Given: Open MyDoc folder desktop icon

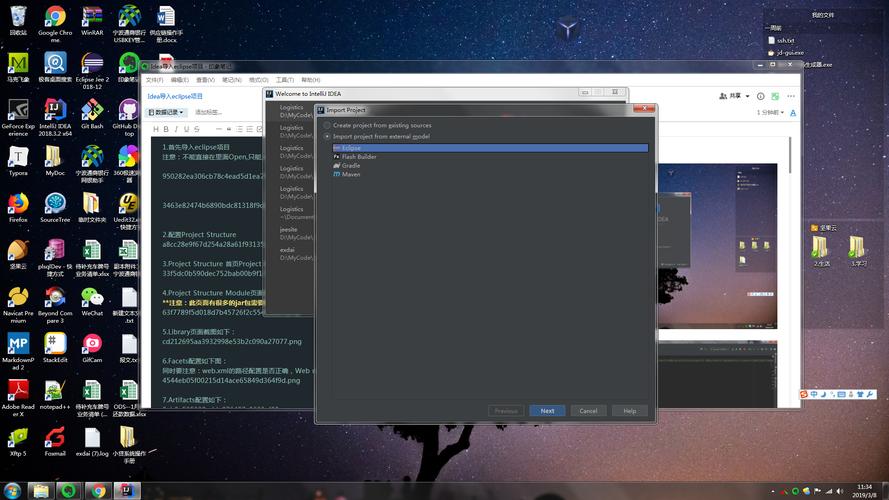Looking at the screenshot, I should 55,162.
